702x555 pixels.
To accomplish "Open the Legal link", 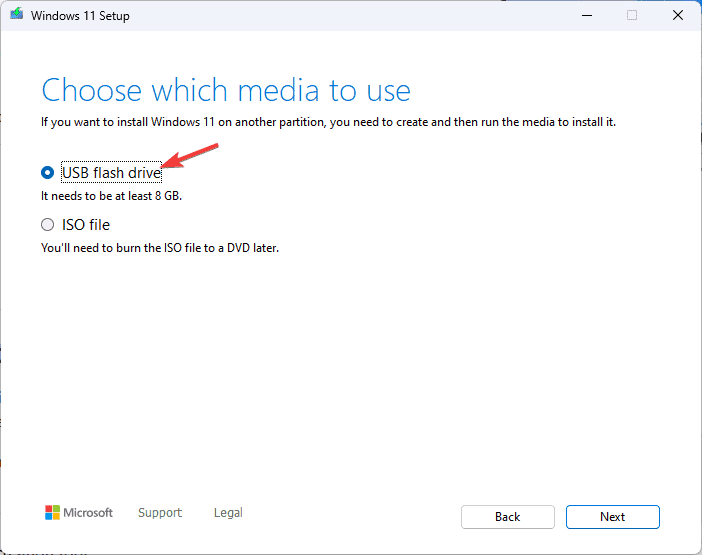I will coord(228,512).
